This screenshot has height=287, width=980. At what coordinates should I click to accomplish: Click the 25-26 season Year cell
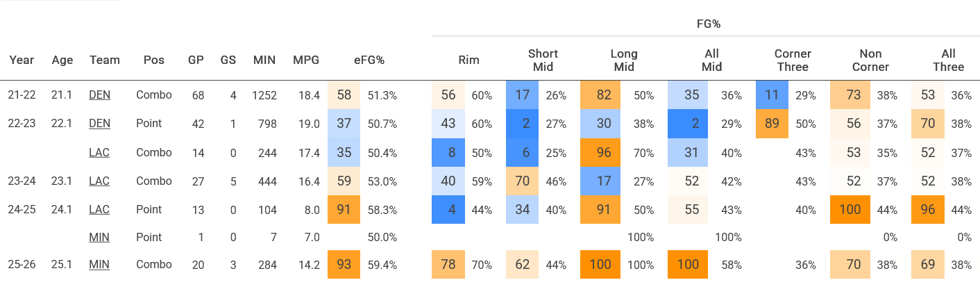pos(22,265)
